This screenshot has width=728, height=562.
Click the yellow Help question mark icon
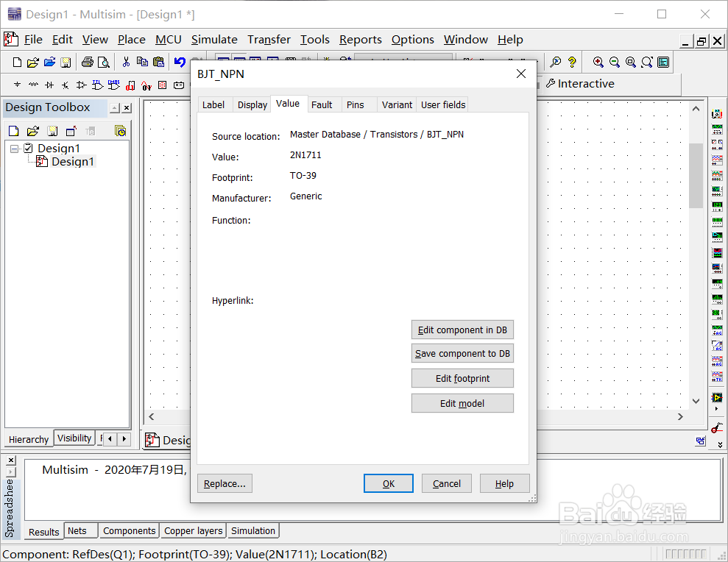(572, 63)
